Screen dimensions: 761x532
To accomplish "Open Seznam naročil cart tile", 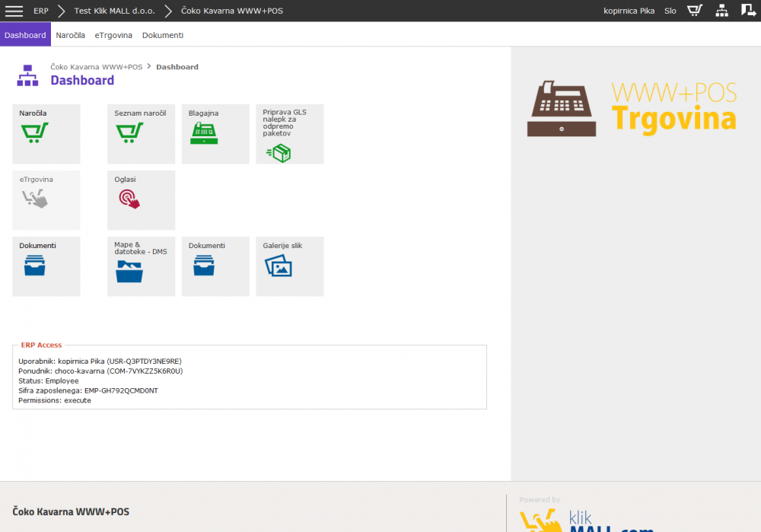I will pyautogui.click(x=141, y=134).
